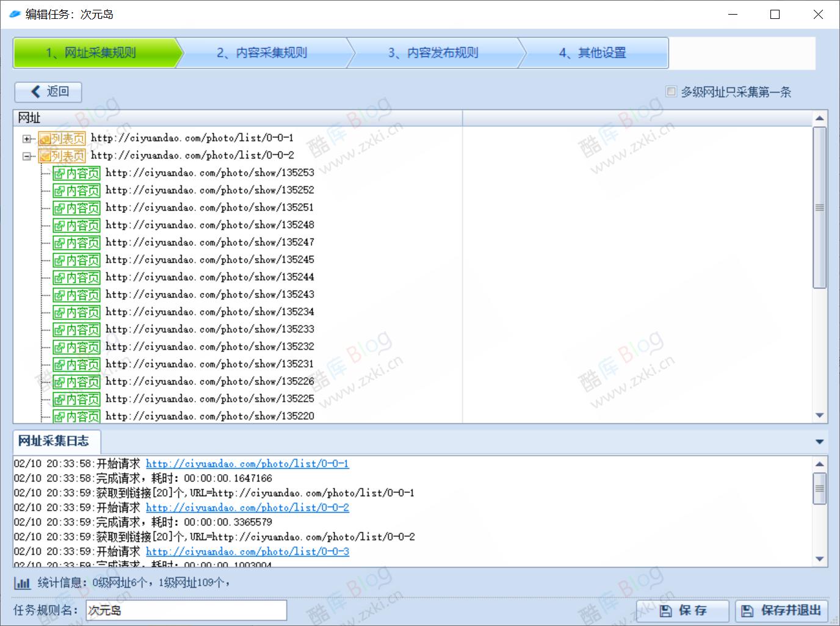Expand the tree node for list/0-0-1
Screen dimensions: 840x626
click(26, 138)
